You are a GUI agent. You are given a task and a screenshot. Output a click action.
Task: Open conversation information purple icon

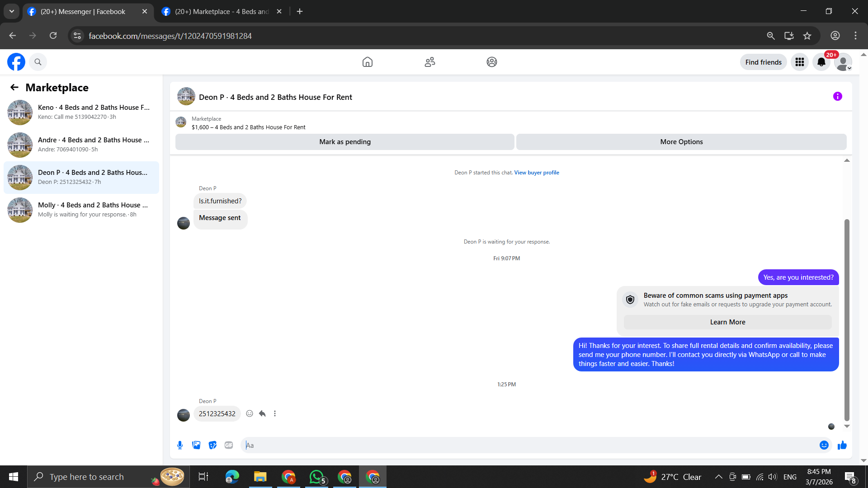838,96
